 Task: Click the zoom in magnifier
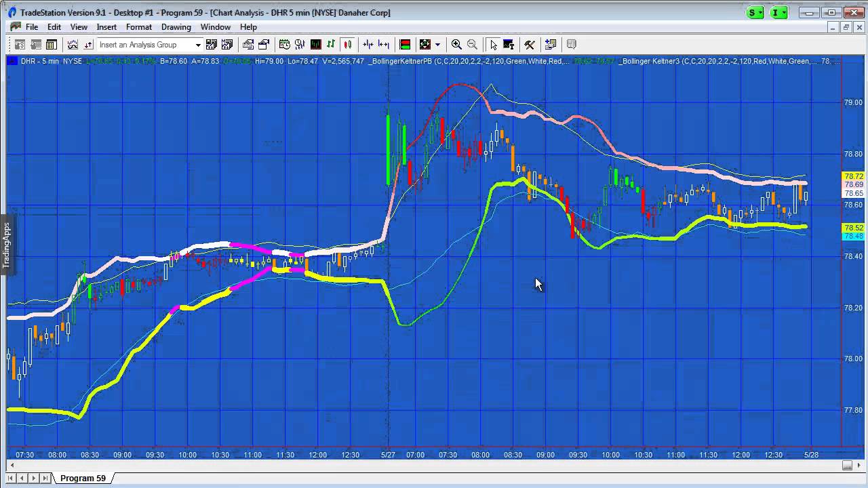tap(456, 45)
